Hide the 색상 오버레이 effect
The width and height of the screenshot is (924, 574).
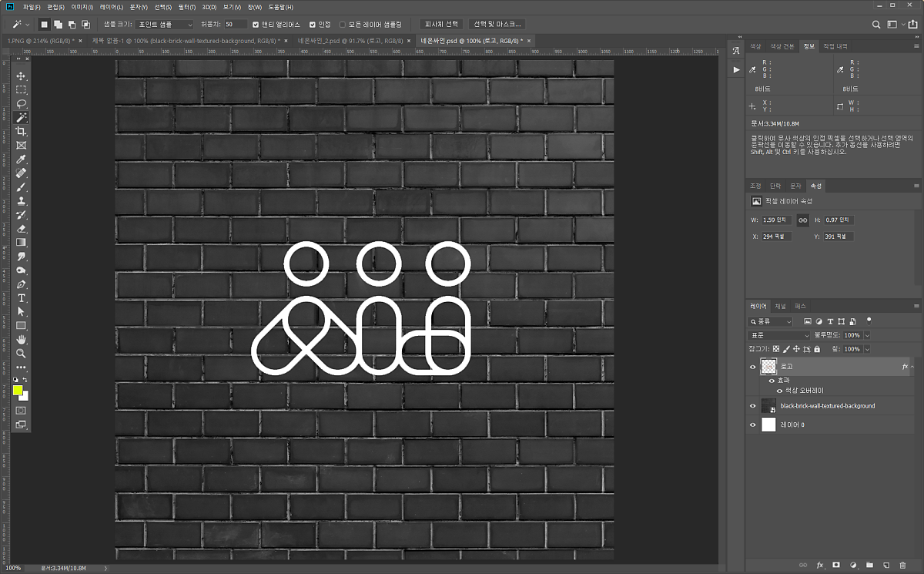click(778, 391)
